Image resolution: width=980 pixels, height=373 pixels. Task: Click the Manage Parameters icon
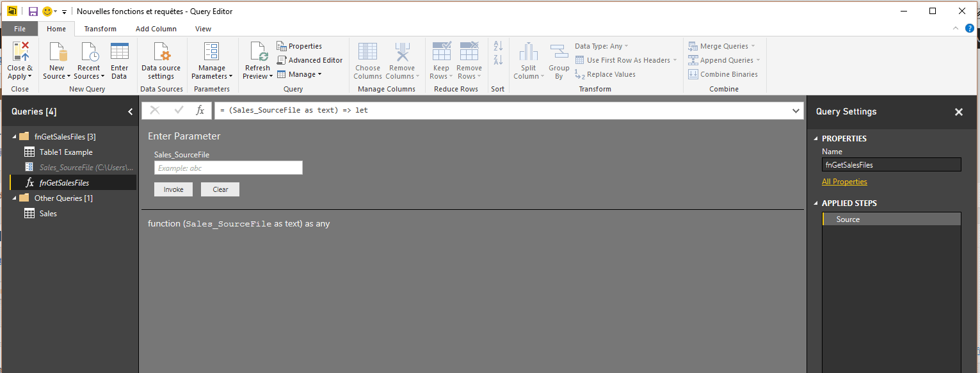coord(211,52)
